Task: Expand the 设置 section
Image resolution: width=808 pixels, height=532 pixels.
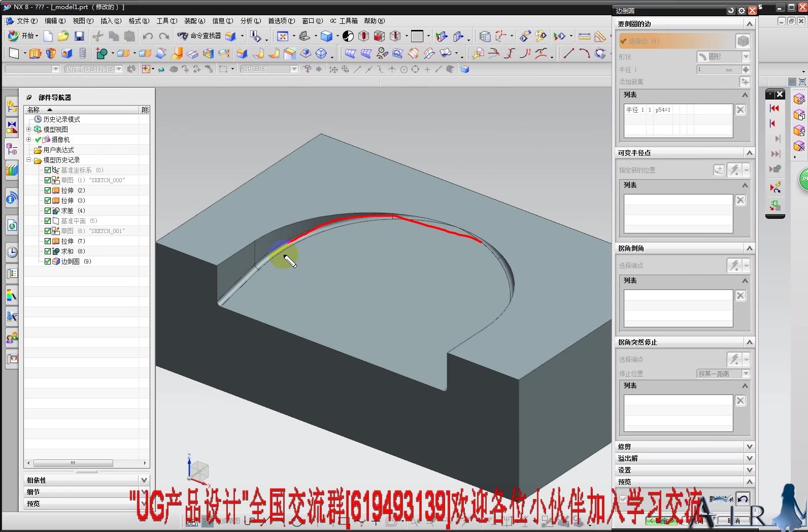Action: [749, 470]
